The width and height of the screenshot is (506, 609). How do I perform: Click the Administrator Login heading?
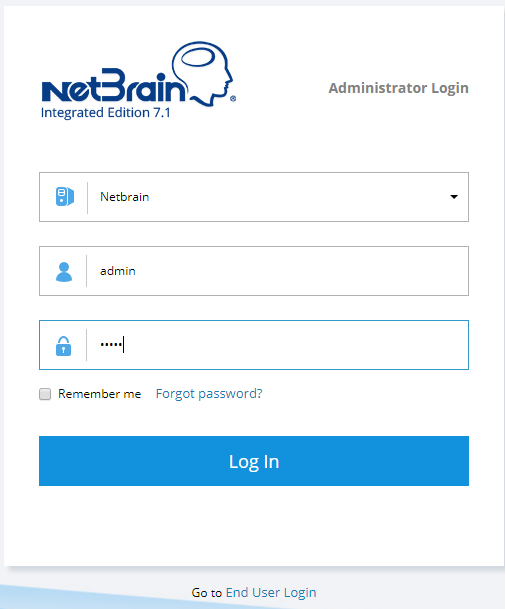[398, 88]
